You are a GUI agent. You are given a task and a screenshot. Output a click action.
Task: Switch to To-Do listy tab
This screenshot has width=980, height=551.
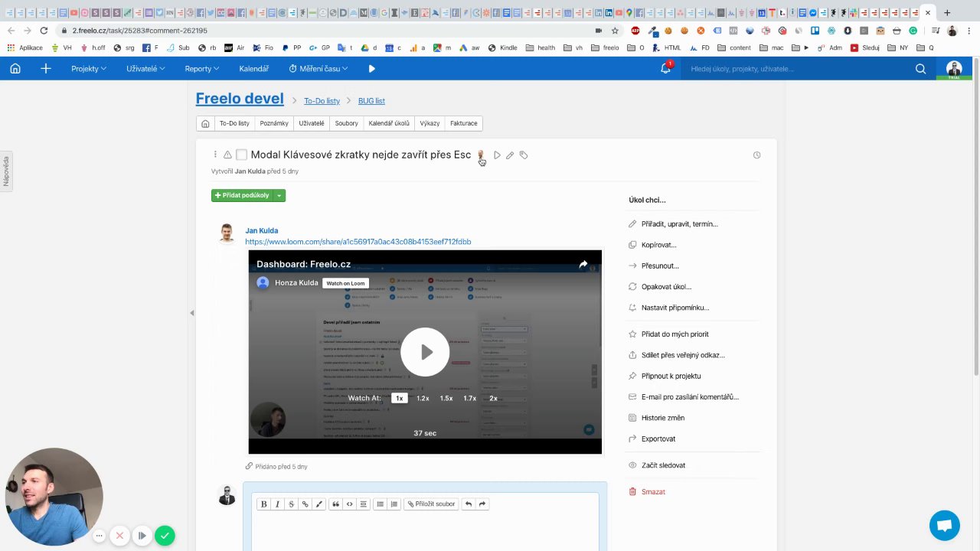click(x=234, y=123)
